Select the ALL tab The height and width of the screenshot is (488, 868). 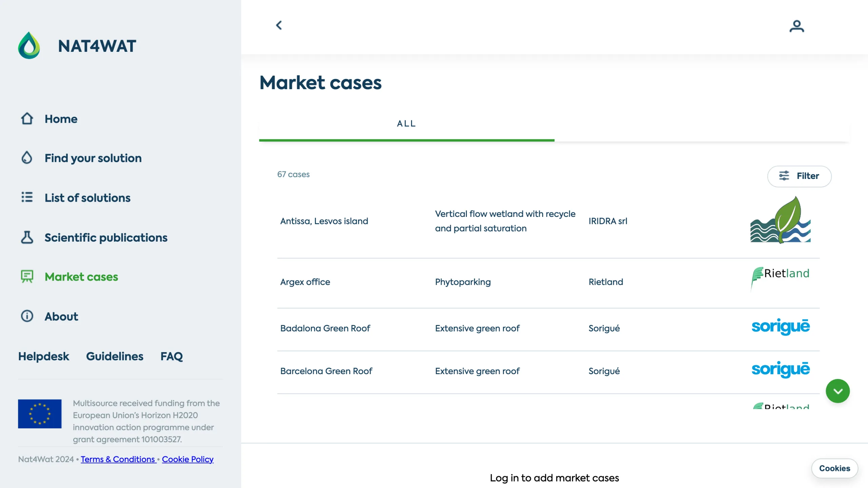pos(407,124)
